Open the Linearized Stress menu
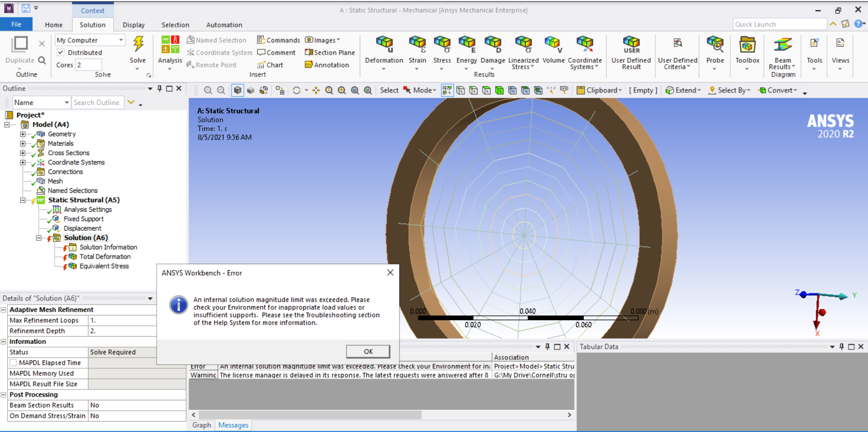This screenshot has width=868, height=432. (523, 52)
